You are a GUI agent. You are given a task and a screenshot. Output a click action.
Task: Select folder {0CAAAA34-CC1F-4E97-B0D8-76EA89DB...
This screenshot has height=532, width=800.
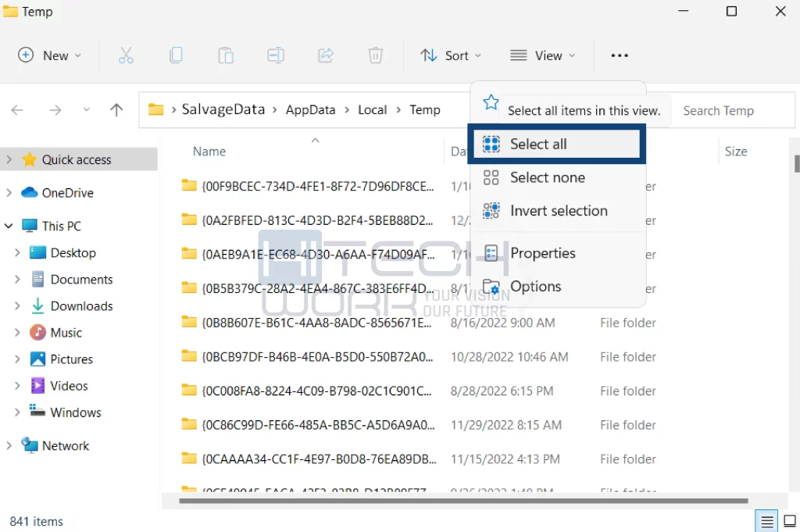(x=320, y=459)
